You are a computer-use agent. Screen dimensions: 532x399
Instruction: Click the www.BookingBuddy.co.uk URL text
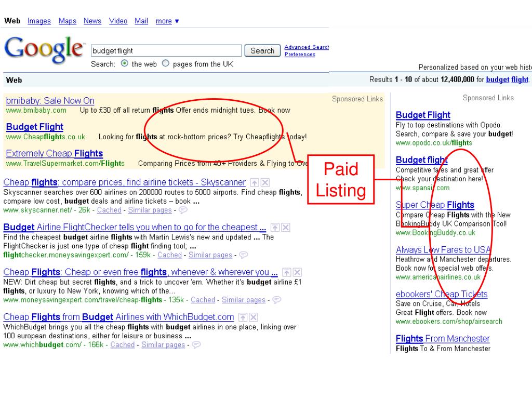pyautogui.click(x=435, y=233)
